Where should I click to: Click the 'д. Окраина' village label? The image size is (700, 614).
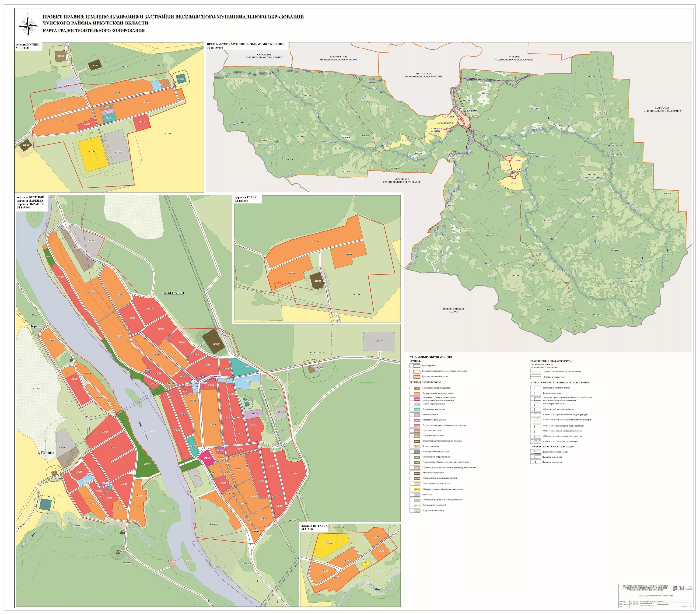point(34,326)
